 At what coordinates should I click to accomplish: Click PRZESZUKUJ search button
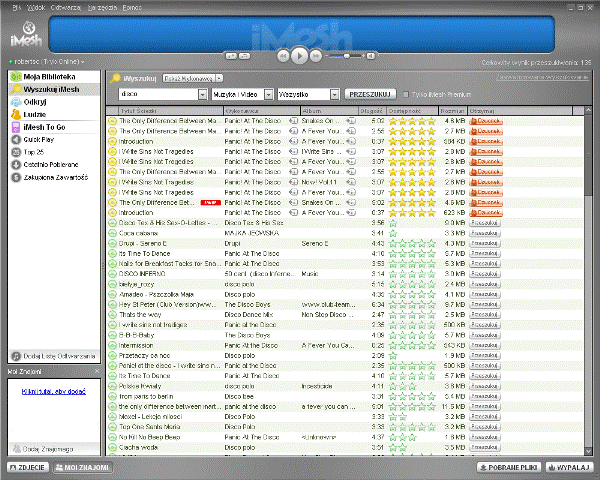370,94
